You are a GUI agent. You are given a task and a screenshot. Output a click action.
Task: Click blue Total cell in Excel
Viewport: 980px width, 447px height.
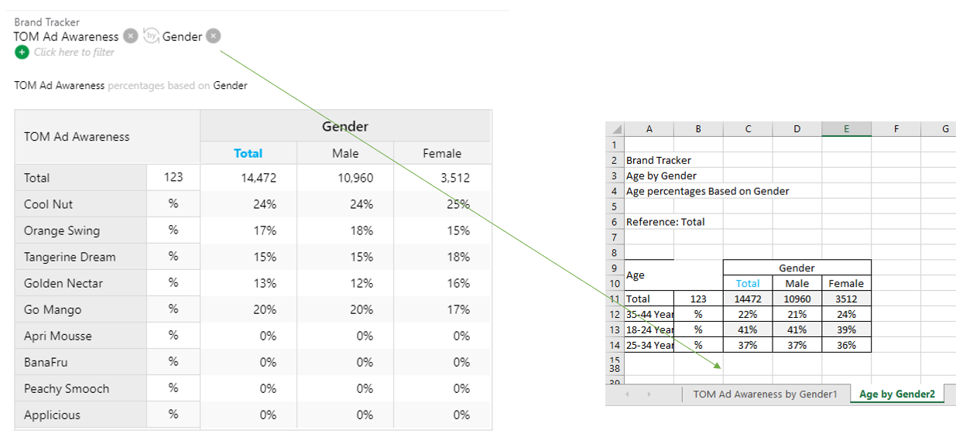tap(748, 283)
